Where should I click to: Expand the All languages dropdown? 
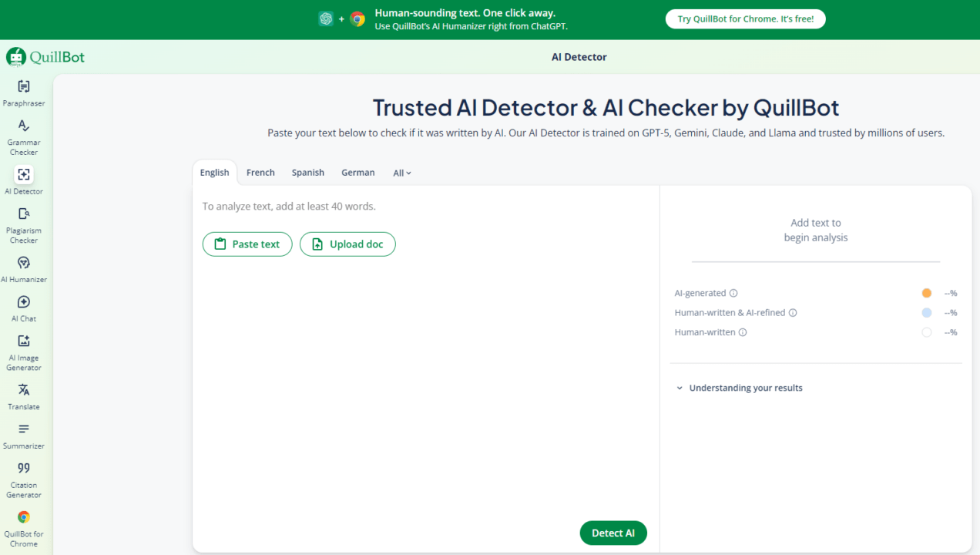pos(402,173)
